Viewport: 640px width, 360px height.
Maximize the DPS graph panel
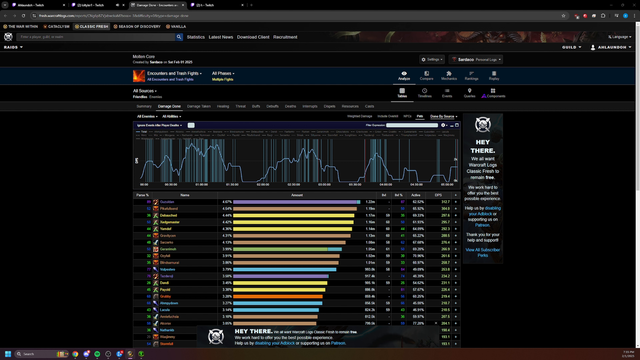(x=457, y=125)
